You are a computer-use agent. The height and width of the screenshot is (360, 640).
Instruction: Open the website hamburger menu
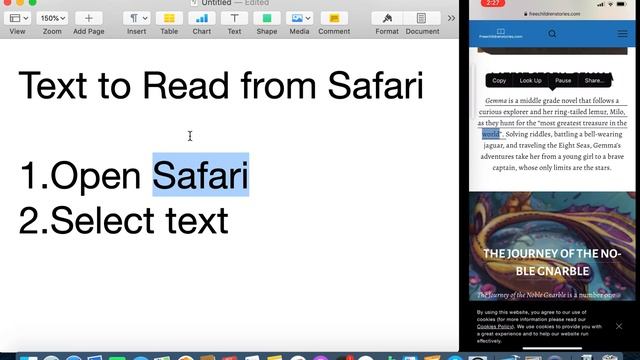(622, 34)
